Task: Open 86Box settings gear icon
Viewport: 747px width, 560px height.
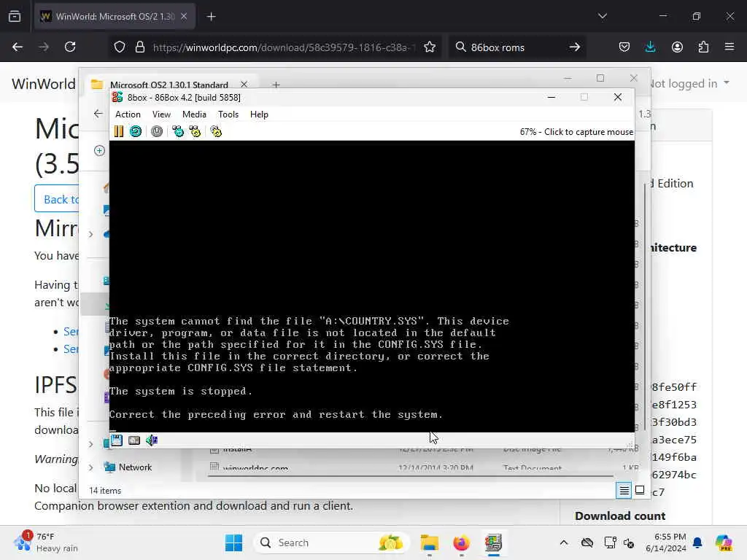Action: coord(216,131)
